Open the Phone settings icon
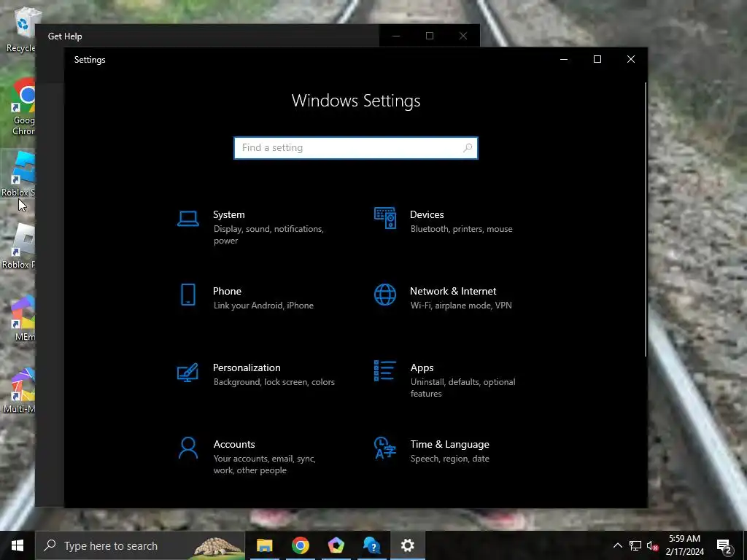747x560 pixels. click(x=188, y=295)
